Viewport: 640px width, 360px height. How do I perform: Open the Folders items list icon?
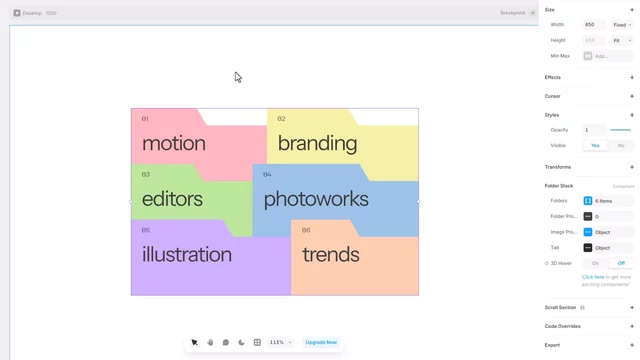pos(588,200)
